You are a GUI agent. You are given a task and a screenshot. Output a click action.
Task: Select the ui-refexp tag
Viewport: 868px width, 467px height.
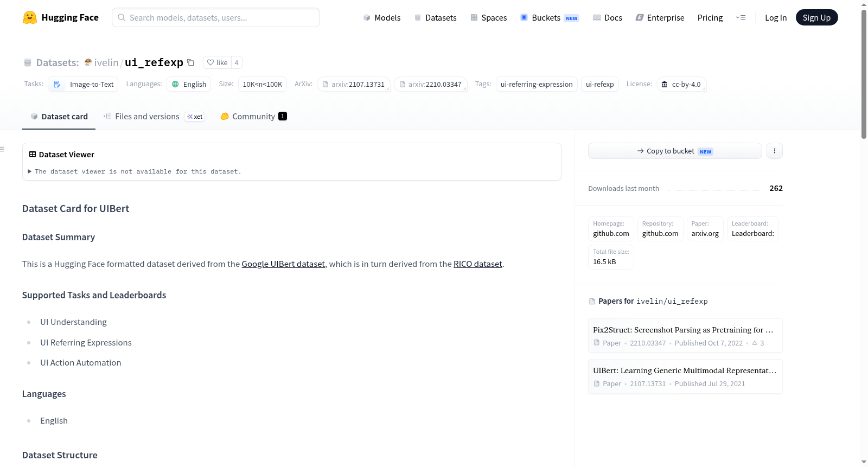point(599,84)
